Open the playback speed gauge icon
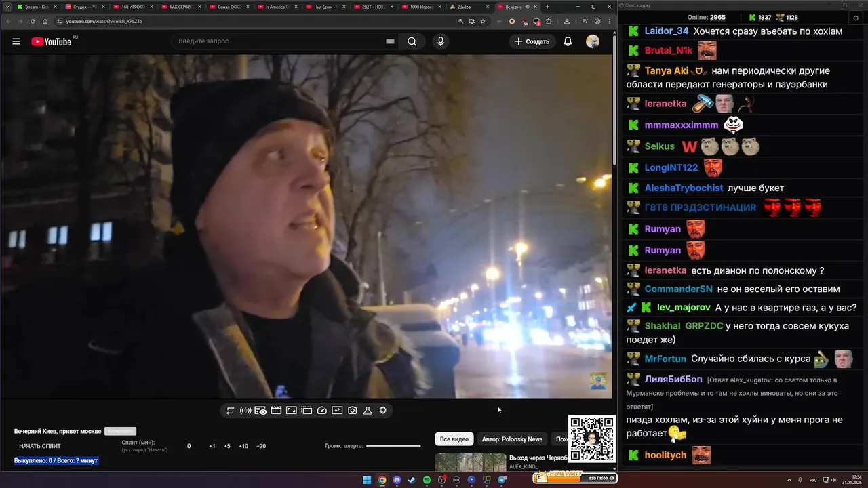 coord(322,410)
